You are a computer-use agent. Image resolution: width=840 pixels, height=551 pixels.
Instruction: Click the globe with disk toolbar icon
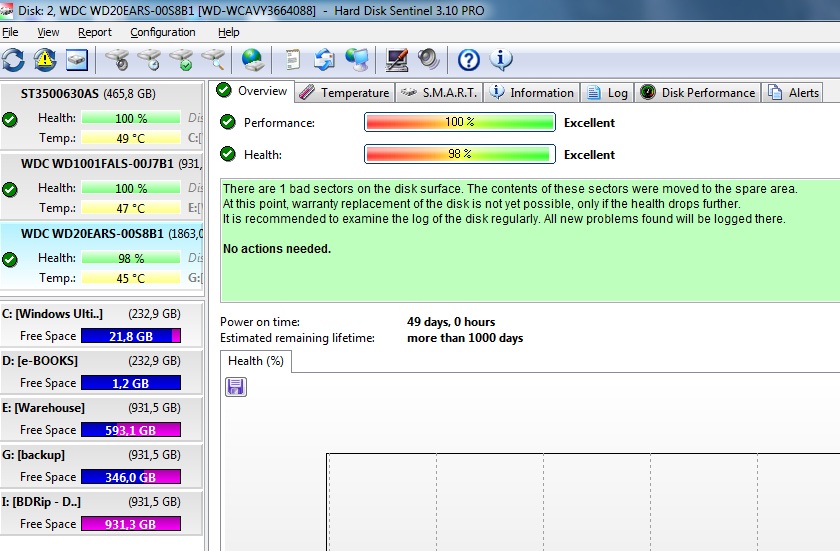pyautogui.click(x=252, y=59)
